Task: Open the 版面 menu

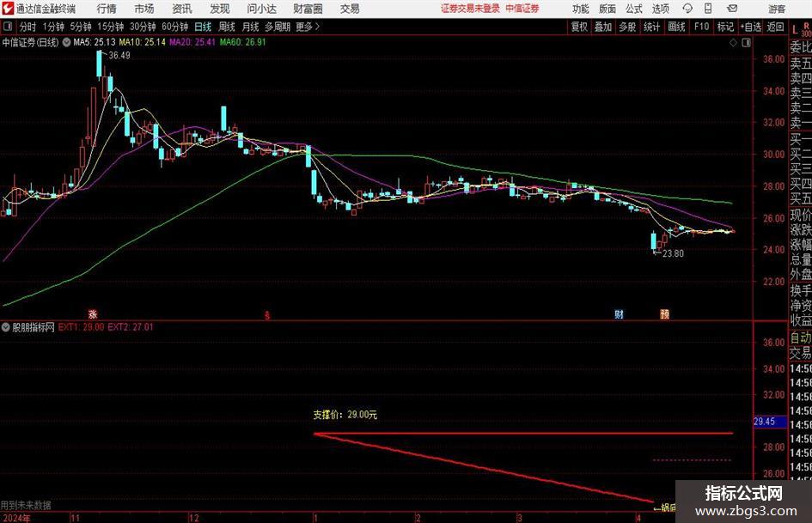Action: tap(607, 9)
